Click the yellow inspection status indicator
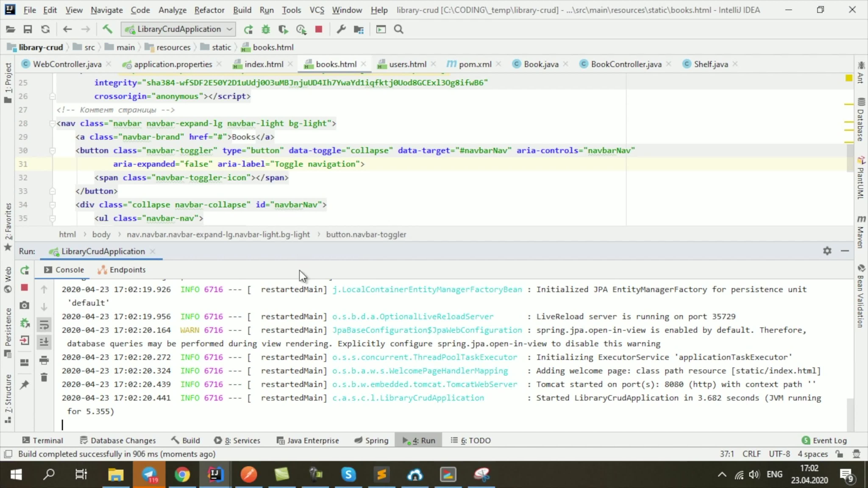Image resolution: width=868 pixels, height=488 pixels. point(849,78)
